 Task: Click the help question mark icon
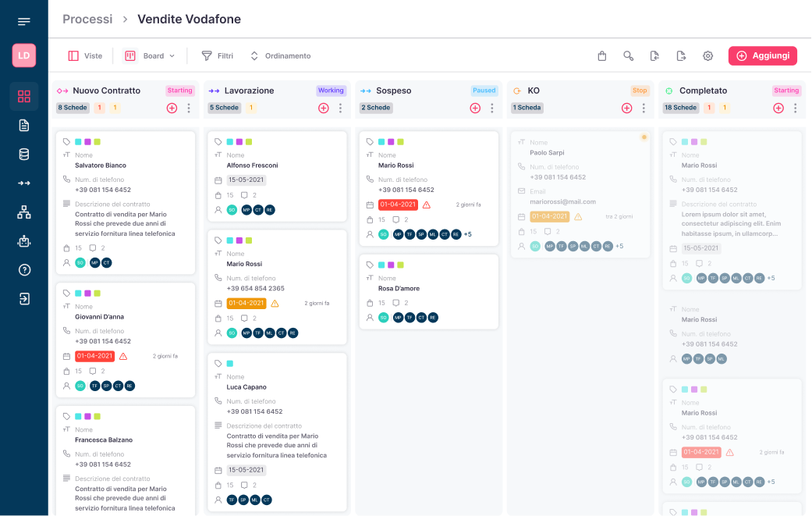tap(24, 270)
